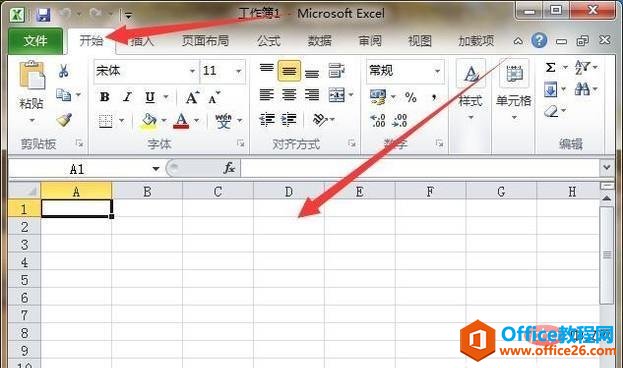This screenshot has height=368, width=623.
Task: Toggle middle vertical alignment
Action: [x=289, y=71]
